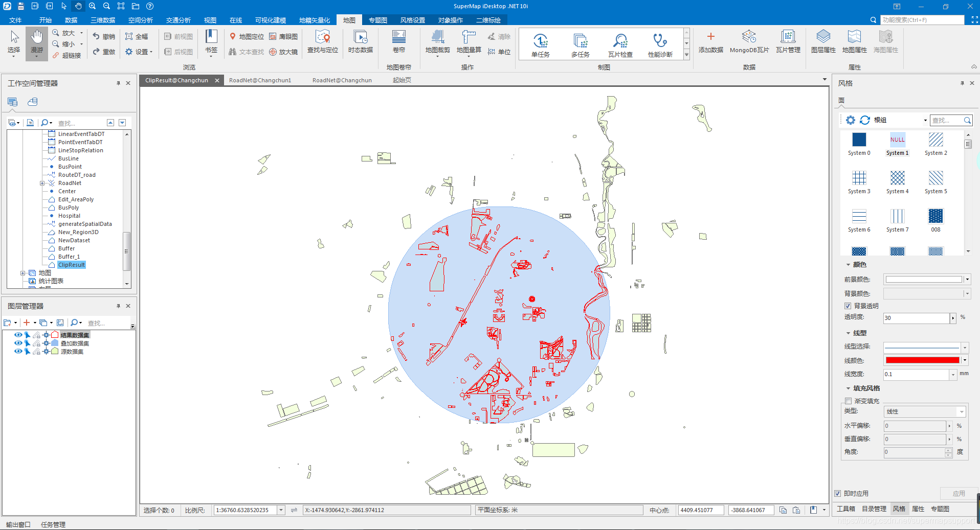The width and height of the screenshot is (980, 530).
Task: Toggle selectable arrow of 结果数据集 layer
Action: [28, 335]
